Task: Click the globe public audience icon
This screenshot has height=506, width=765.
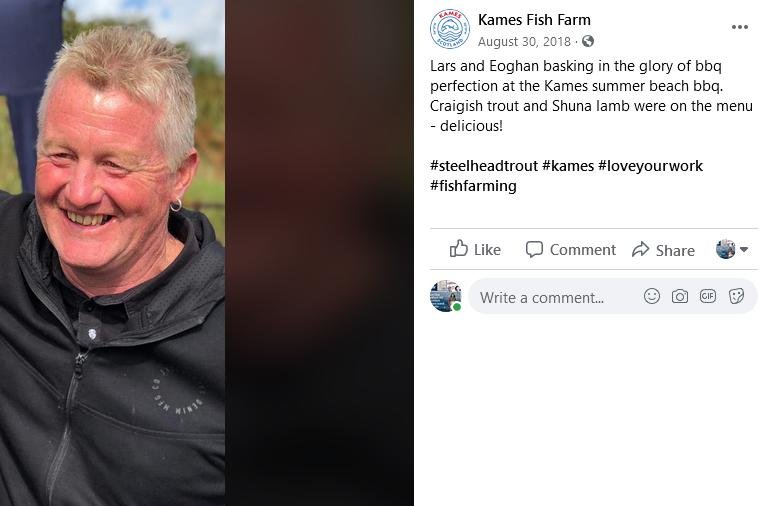Action: 588,41
